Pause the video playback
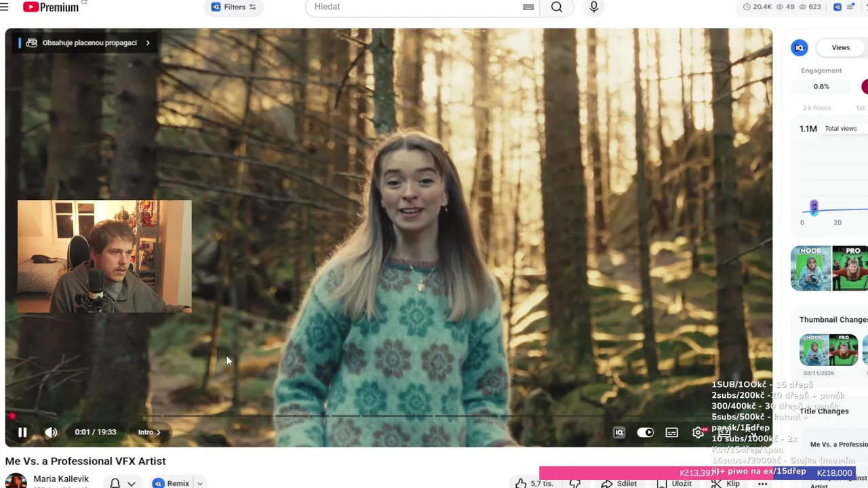The height and width of the screenshot is (488, 868). tap(22, 432)
